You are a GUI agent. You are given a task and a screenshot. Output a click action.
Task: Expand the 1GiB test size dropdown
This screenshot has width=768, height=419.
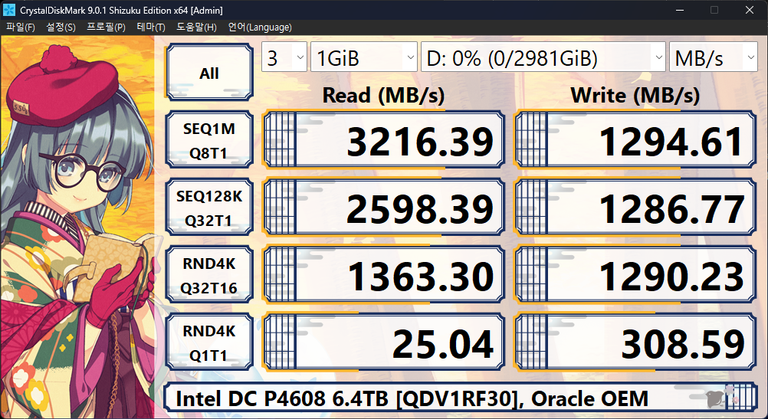pos(364,57)
